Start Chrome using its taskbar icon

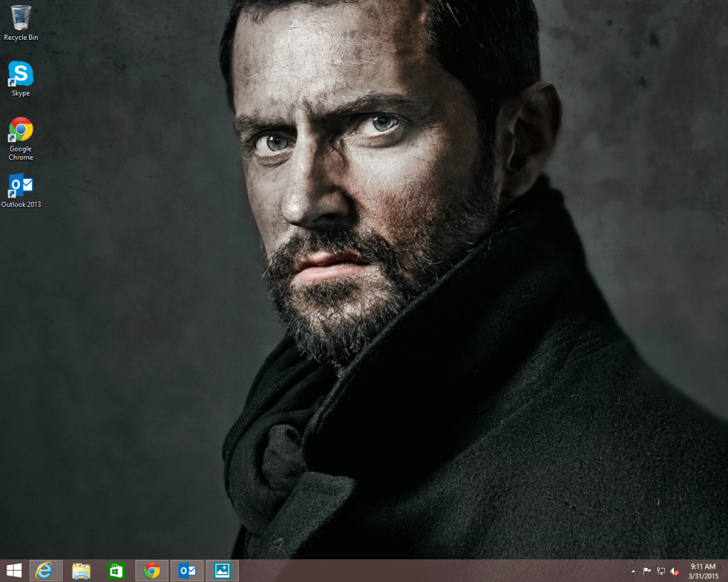click(x=151, y=570)
